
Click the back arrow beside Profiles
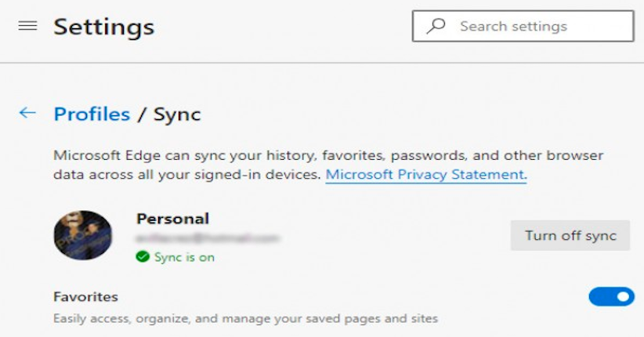[27, 113]
